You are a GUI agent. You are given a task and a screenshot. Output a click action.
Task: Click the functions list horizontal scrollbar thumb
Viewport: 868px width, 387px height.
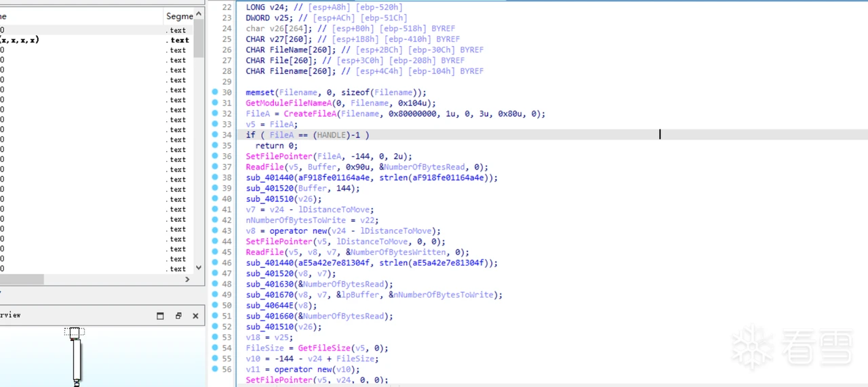click(x=22, y=279)
